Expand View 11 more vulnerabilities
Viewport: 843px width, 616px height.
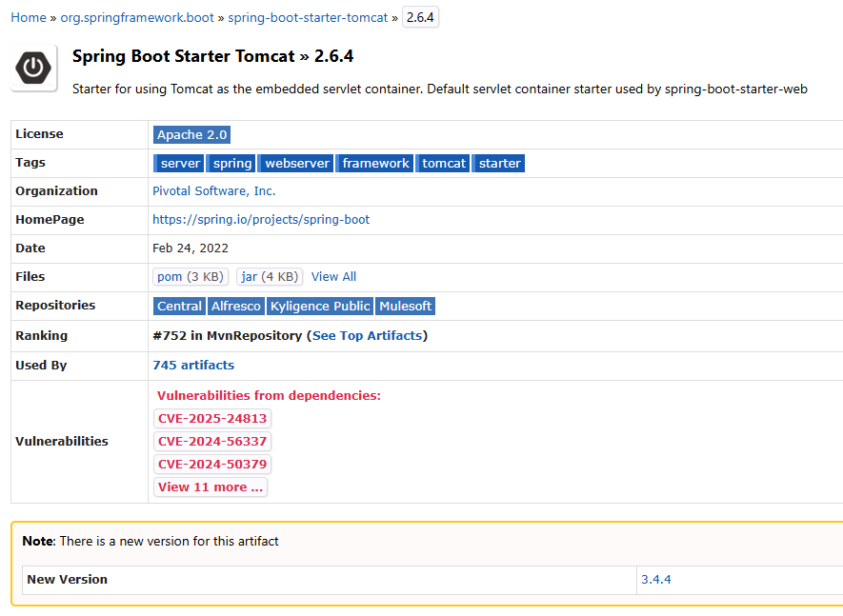click(211, 487)
